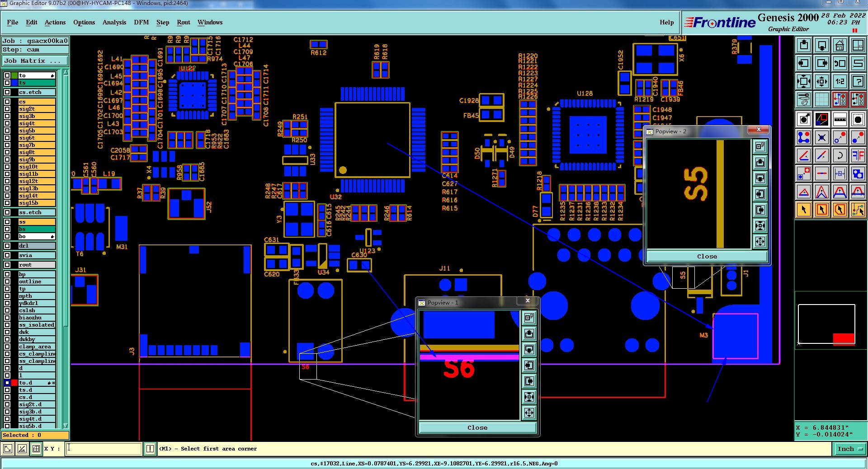Select the ruler measure tool
Screen dimensions: 868x469
[840, 119]
